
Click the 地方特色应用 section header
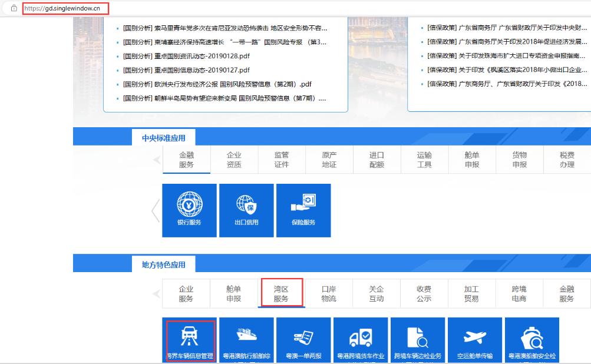tap(164, 264)
